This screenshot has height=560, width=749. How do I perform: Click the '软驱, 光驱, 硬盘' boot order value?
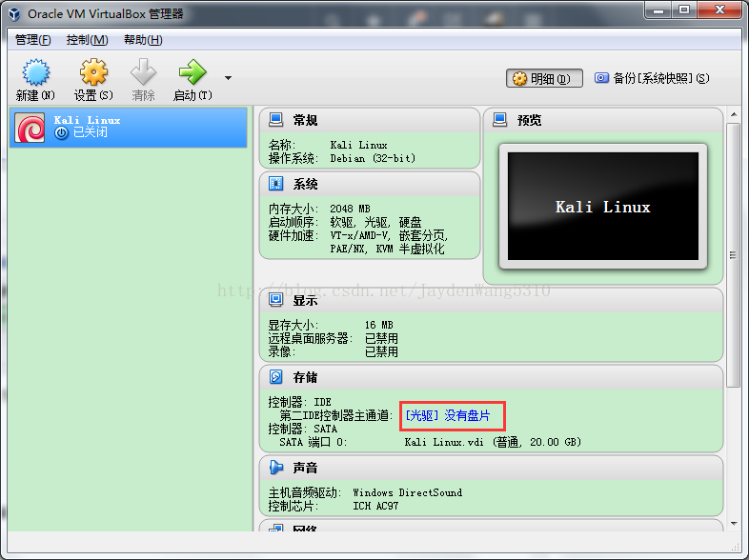(x=376, y=222)
